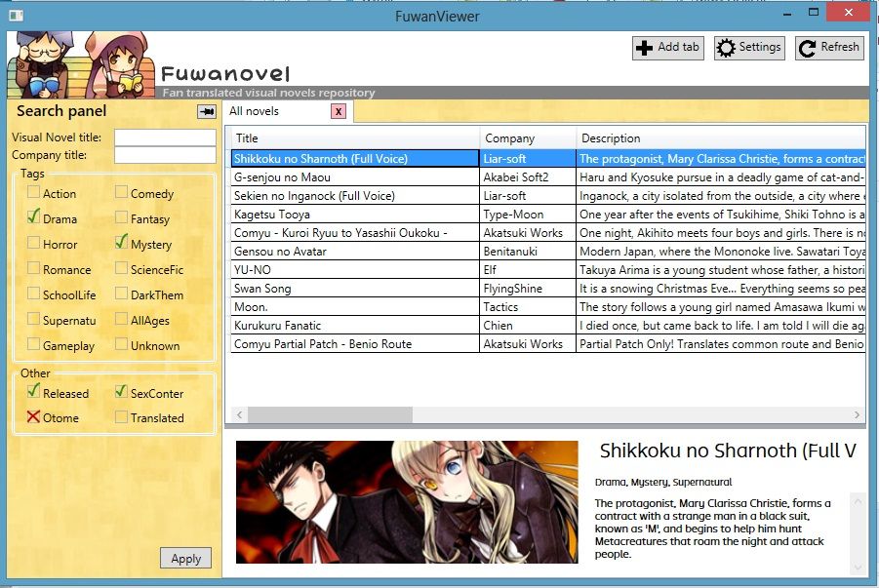Viewport: 879px width, 588px height.
Task: Enable the Horror tag checkbox
Action: pyautogui.click(x=35, y=244)
